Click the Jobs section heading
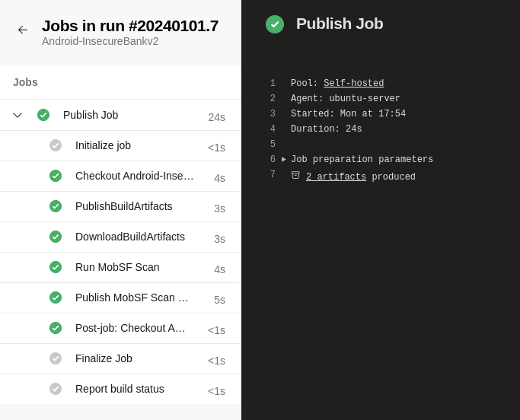Screen dimensions: 520x420 25,82
